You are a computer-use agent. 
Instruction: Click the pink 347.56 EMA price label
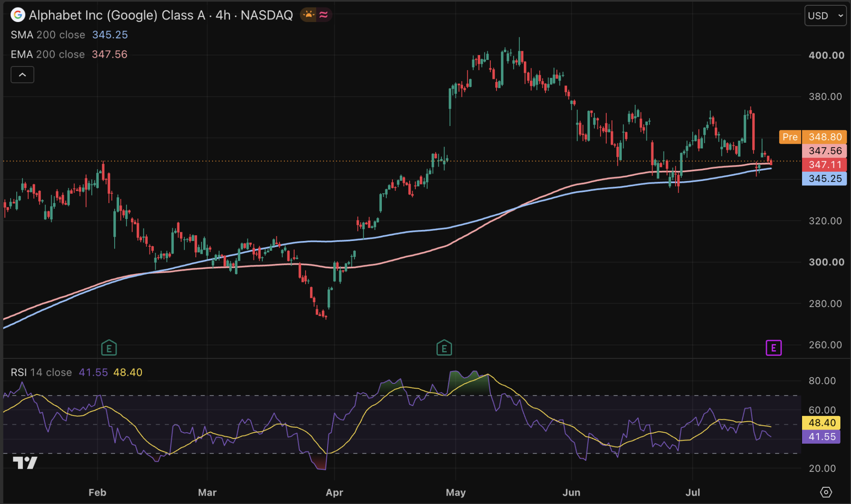825,151
